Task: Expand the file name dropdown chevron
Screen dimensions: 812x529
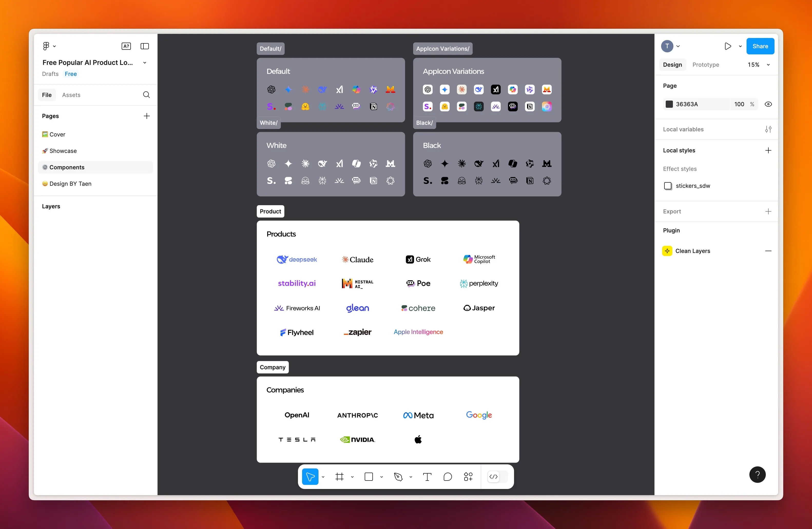Action: [145, 63]
